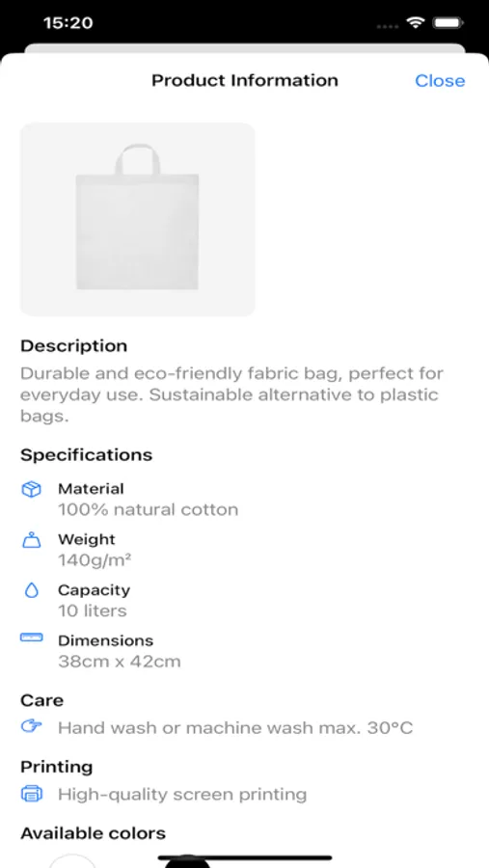Tap the Specifications heading

[x=87, y=455]
